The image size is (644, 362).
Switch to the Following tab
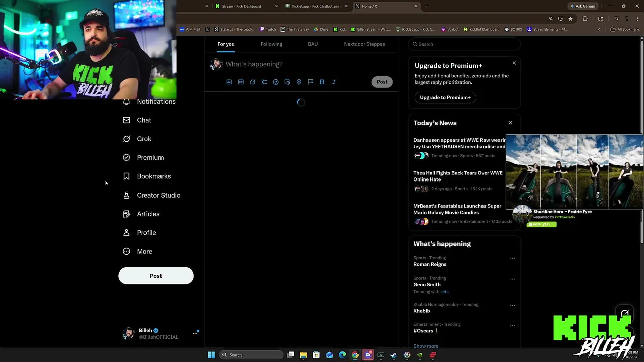[x=271, y=44]
